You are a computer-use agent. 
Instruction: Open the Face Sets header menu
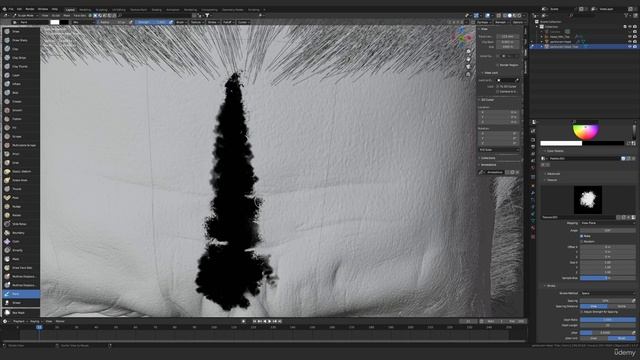[x=80, y=16]
